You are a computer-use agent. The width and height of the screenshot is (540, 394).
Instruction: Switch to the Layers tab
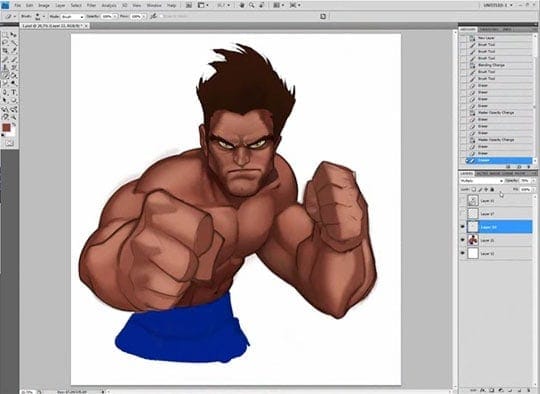467,173
